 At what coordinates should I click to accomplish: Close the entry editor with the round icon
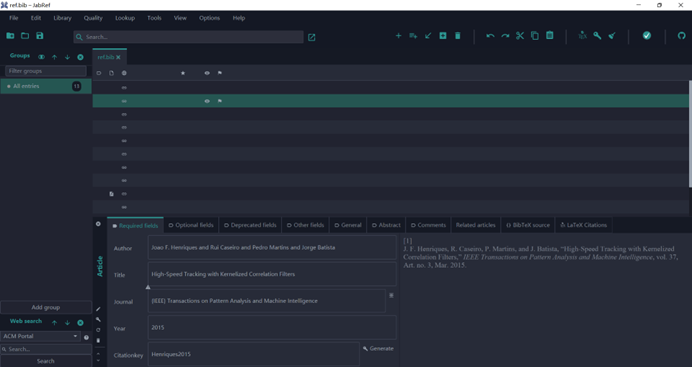98,224
